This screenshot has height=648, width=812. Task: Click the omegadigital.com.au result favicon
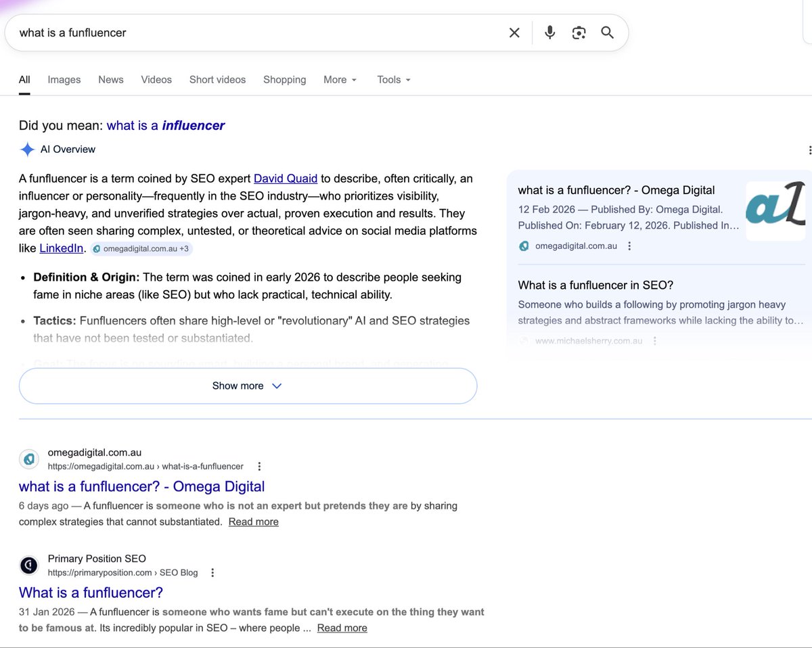(x=29, y=459)
